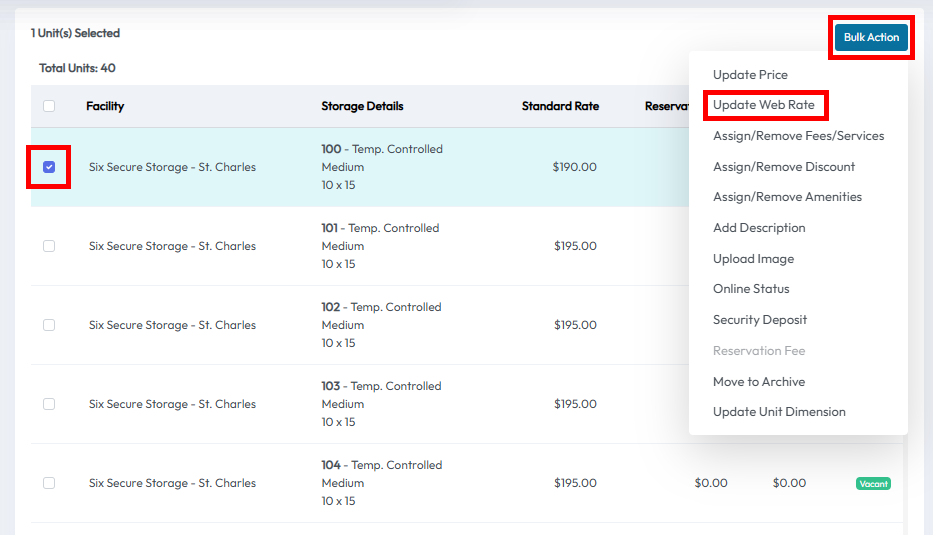Choose Update Web Rate option
Screen dimensions: 933x535
click(x=763, y=105)
